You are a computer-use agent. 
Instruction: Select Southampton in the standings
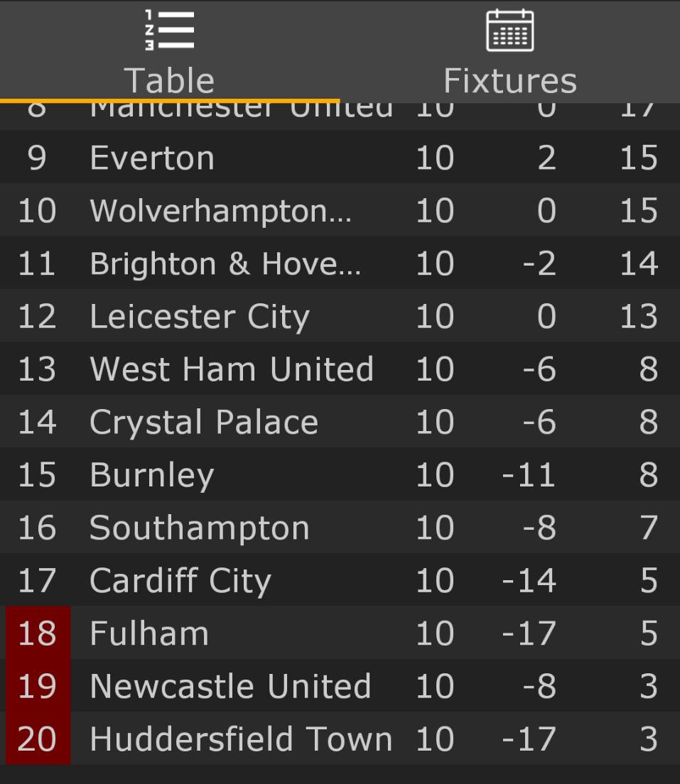click(x=200, y=528)
